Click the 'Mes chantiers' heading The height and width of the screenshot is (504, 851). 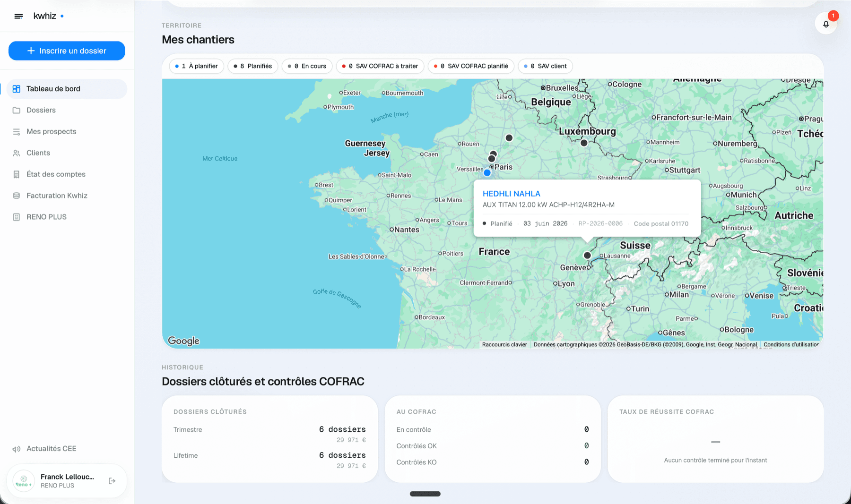coord(198,40)
